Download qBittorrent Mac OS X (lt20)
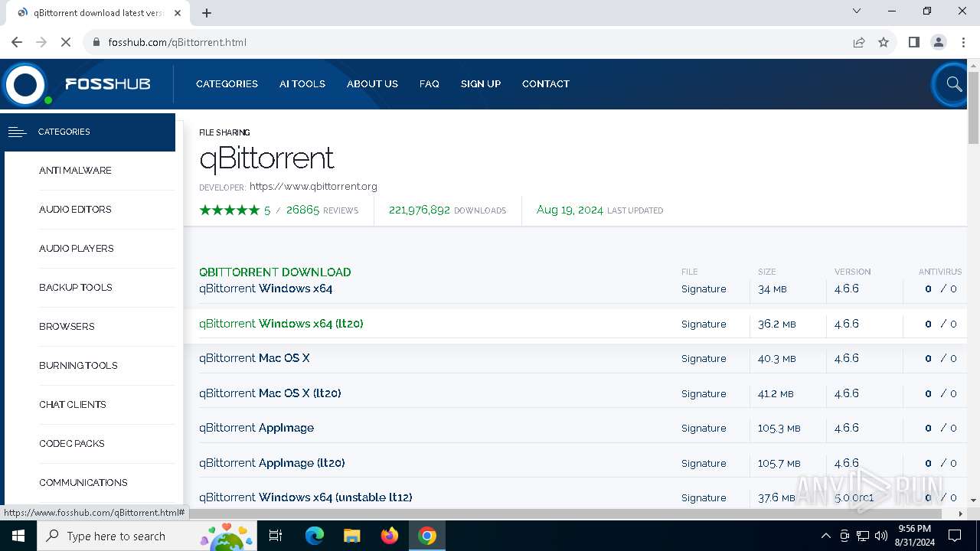Viewport: 980px width, 551px height. (270, 393)
